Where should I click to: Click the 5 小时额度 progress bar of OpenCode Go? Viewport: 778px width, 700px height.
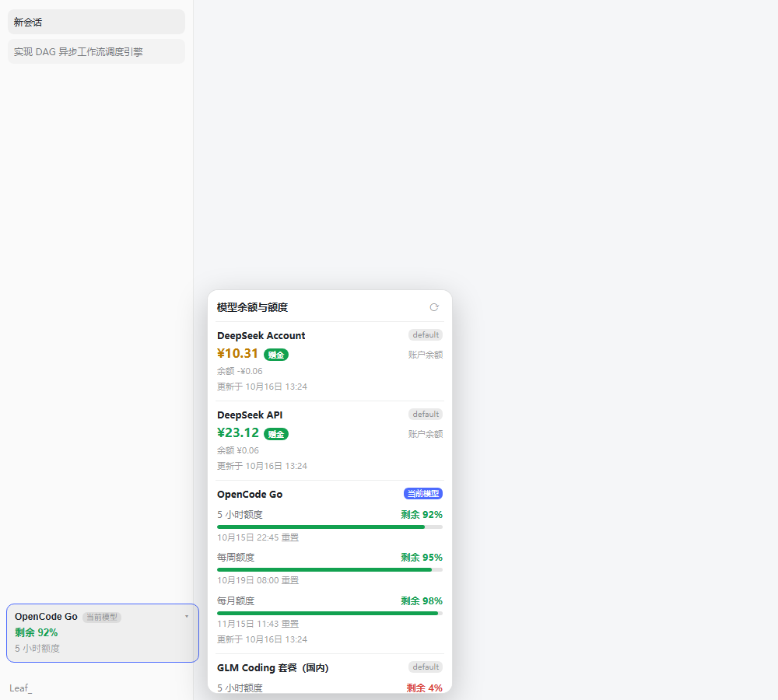tap(329, 527)
